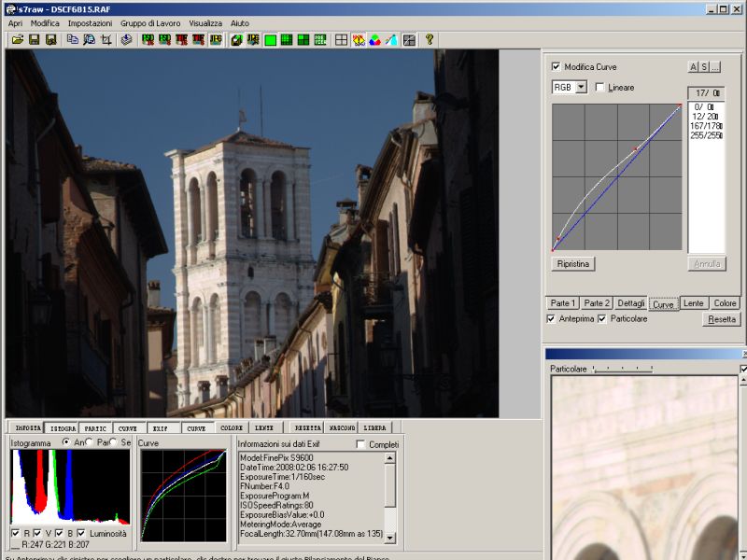
Task: Open the Aiuto menu
Action: [240, 23]
